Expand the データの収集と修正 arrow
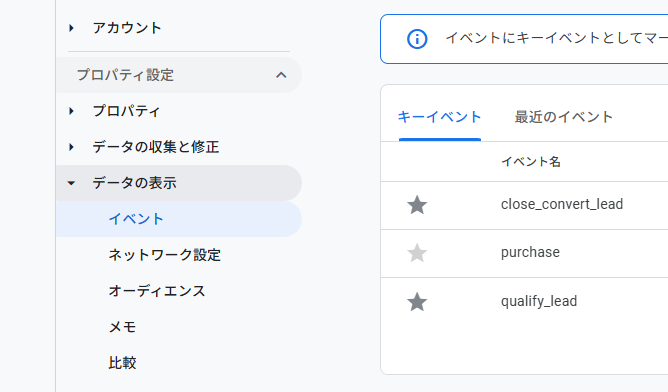 click(x=71, y=147)
